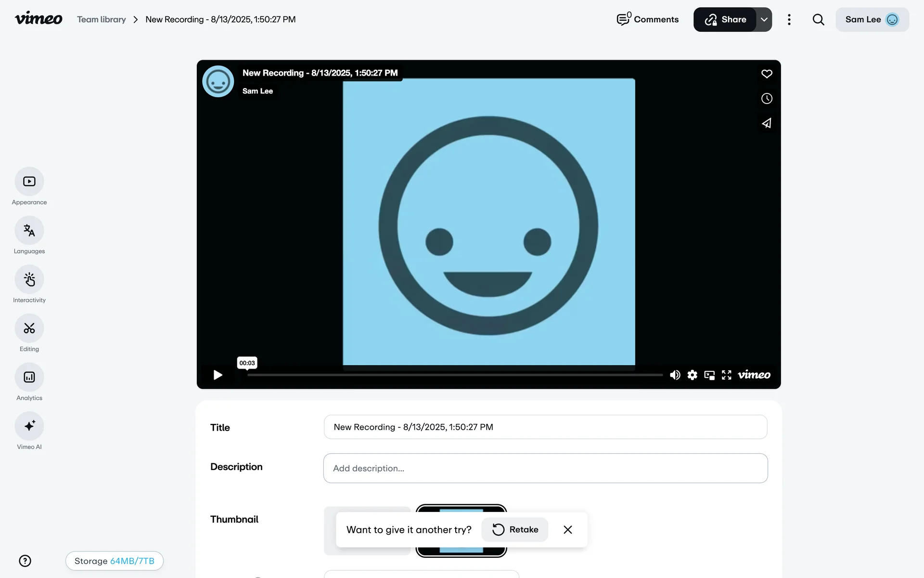This screenshot has height=578, width=924.
Task: Open the Languages panel
Action: coord(29,231)
